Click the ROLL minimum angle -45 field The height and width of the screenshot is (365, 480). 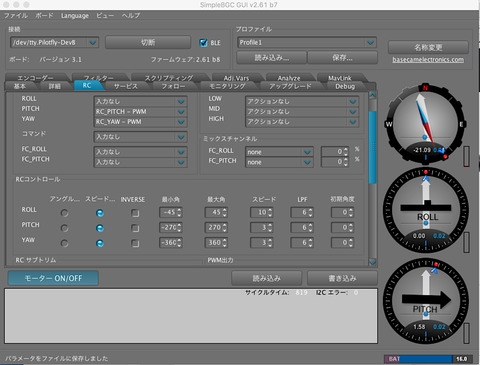tap(171, 212)
